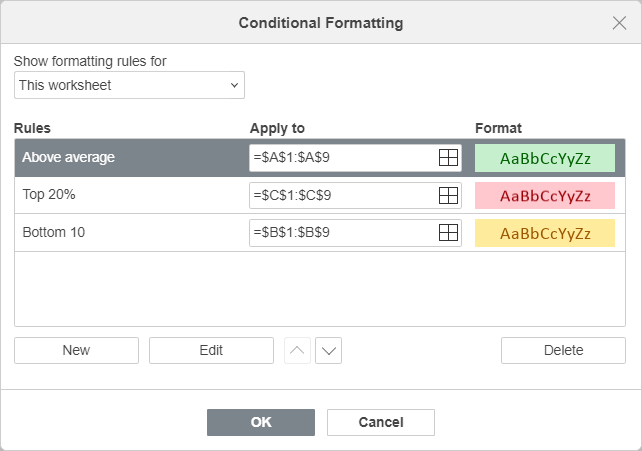The height and width of the screenshot is (451, 642).
Task: Click the Edit rule button
Action: coord(211,350)
